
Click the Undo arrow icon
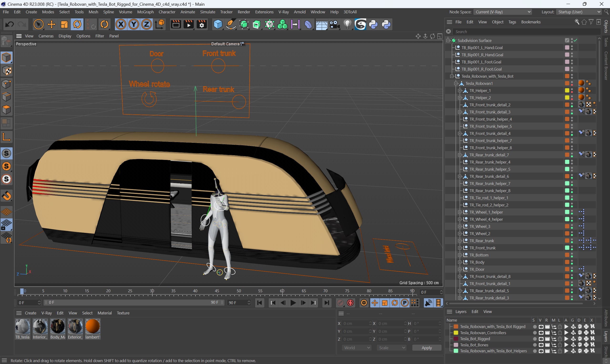tap(10, 24)
